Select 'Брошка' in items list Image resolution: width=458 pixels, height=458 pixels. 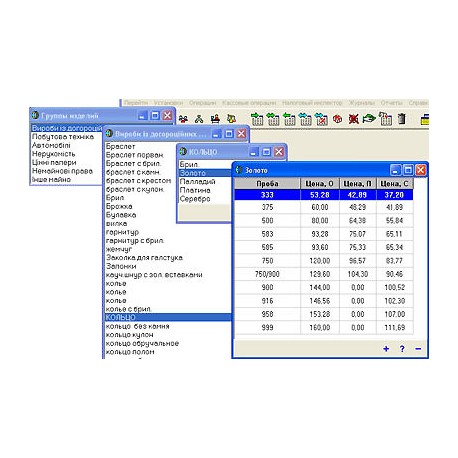coord(119,206)
